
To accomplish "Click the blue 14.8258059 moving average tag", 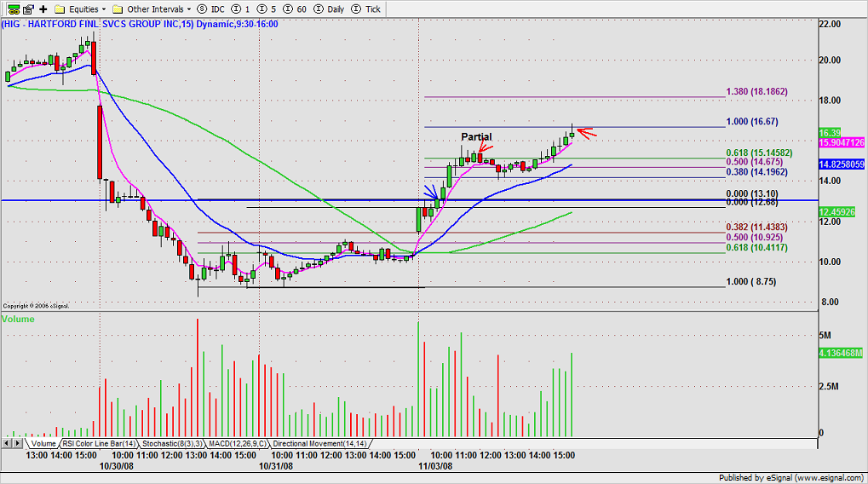I will (842, 164).
